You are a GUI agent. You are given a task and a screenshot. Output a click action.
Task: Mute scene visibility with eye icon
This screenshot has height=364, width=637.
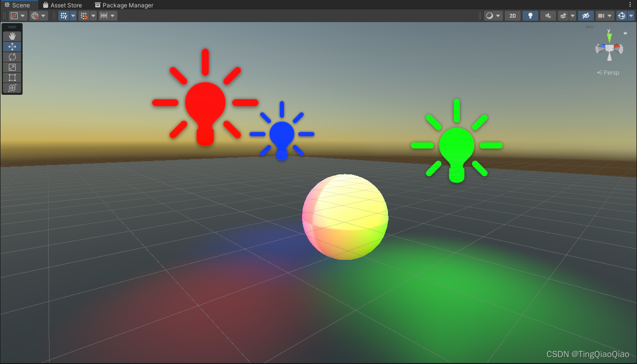(x=585, y=15)
